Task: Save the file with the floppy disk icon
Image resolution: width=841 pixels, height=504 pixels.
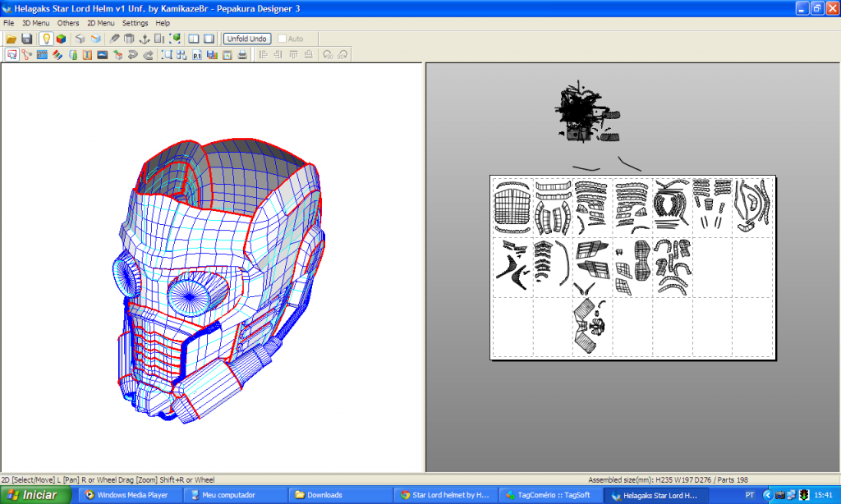Action: (x=26, y=39)
